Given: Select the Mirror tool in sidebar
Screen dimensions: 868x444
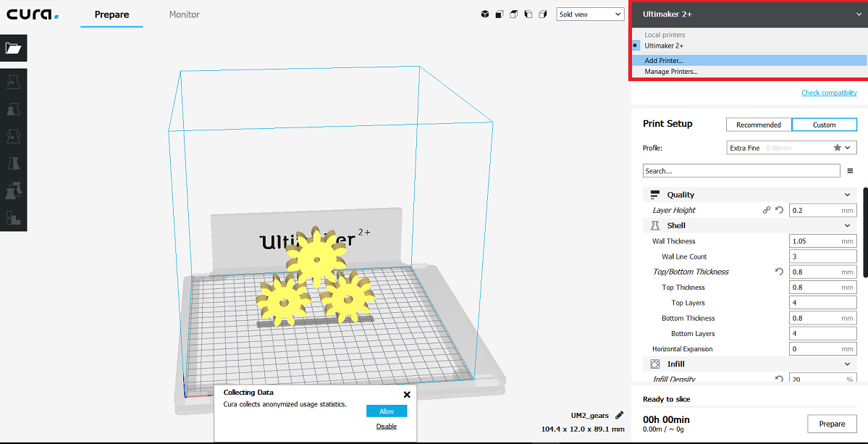Looking at the screenshot, I should coord(13,163).
